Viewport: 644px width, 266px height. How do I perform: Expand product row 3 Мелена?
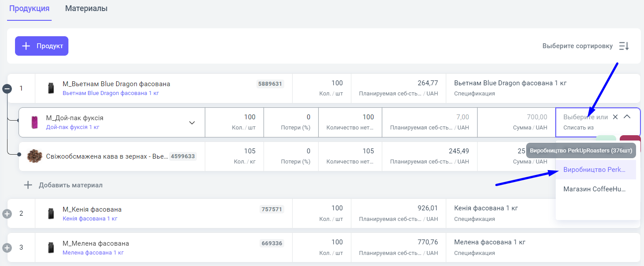tap(7, 248)
